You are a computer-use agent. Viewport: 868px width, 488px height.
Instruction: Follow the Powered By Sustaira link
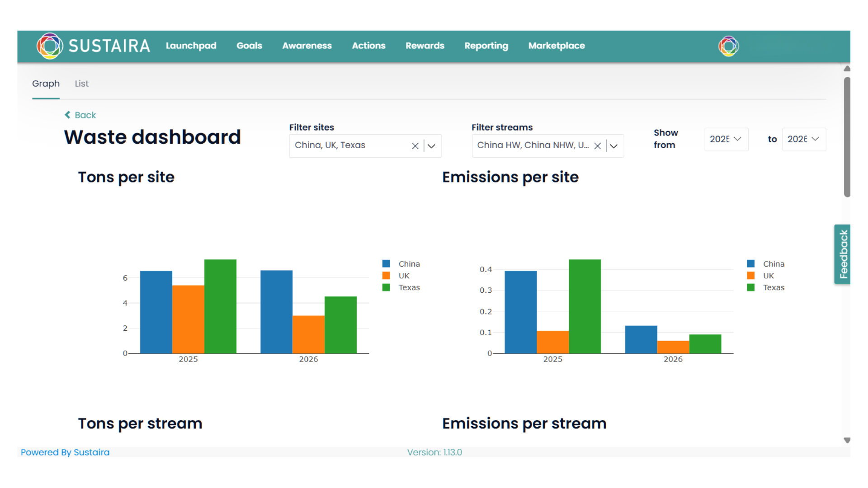point(65,452)
